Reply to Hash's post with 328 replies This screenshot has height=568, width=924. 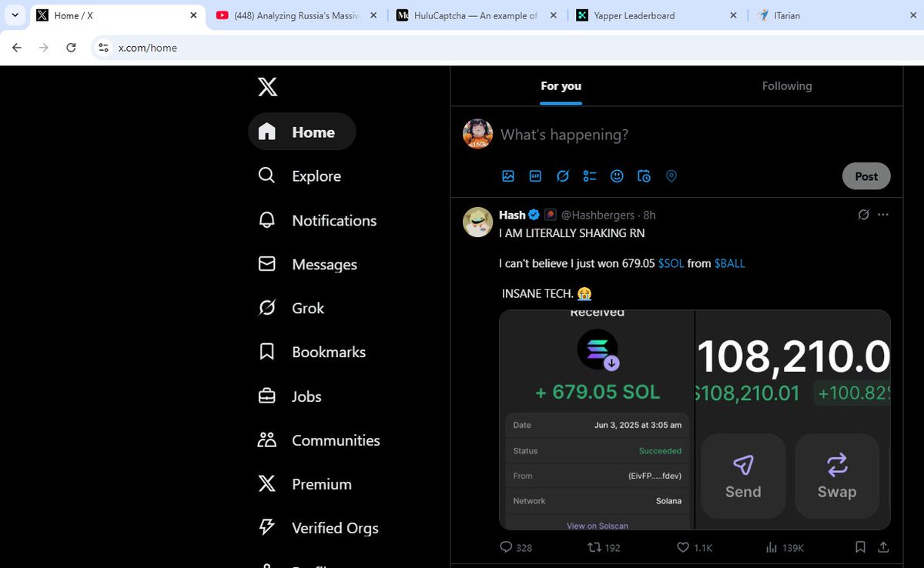click(516, 547)
